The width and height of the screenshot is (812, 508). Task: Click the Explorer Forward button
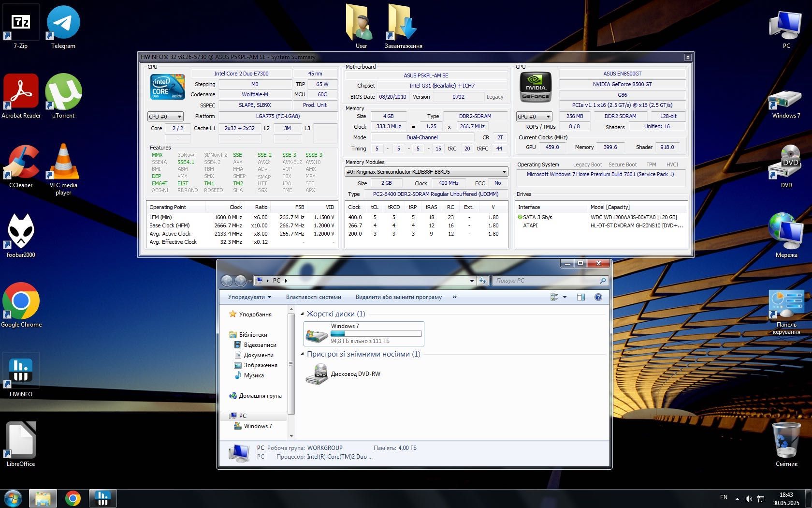pyautogui.click(x=240, y=281)
